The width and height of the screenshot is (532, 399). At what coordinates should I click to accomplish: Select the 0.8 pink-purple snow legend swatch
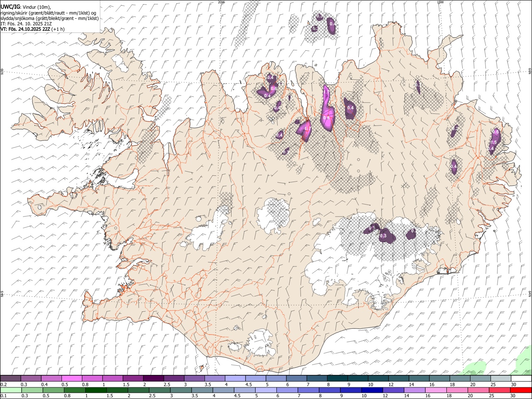[x=92, y=378]
